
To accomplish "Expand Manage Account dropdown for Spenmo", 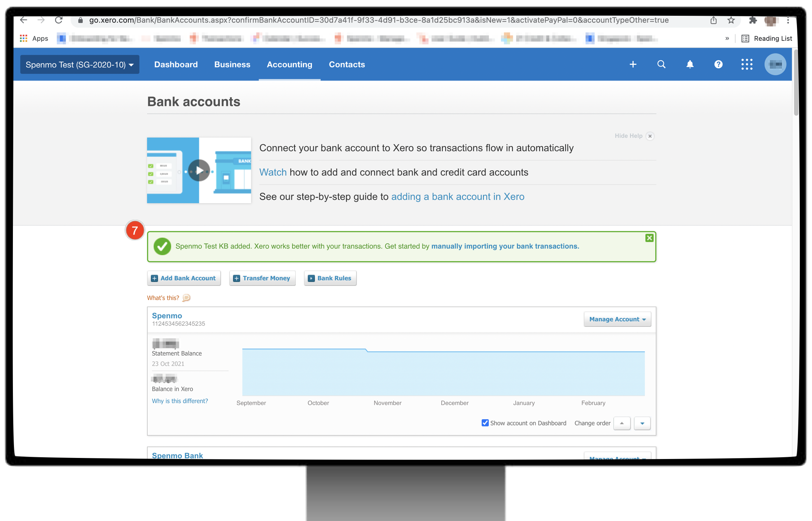I will (x=617, y=319).
